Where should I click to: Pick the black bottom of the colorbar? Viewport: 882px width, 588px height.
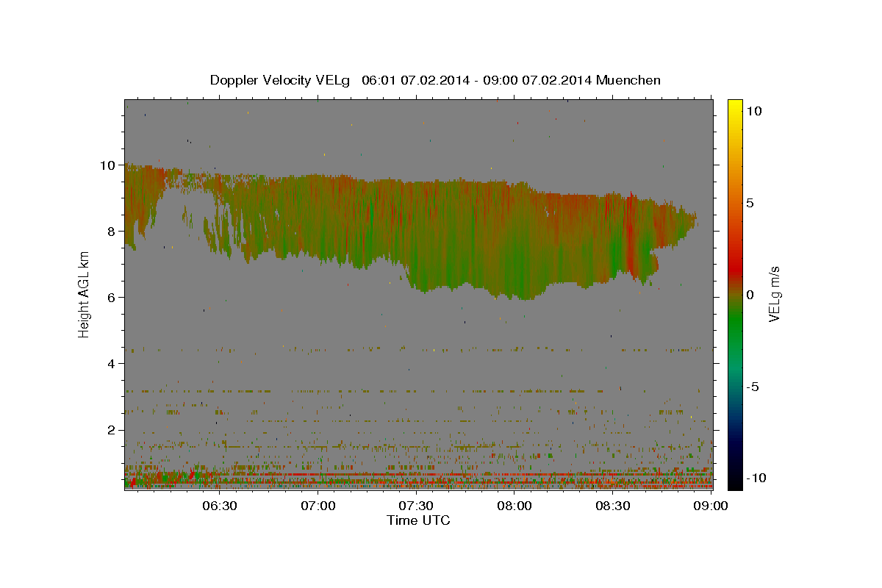click(734, 484)
